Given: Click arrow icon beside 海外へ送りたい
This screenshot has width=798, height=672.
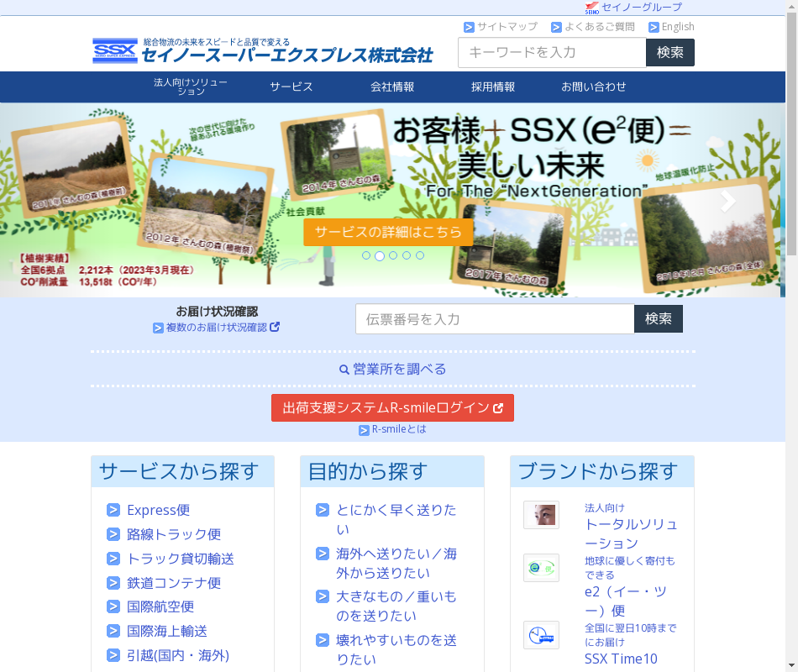Looking at the screenshot, I should [323, 553].
